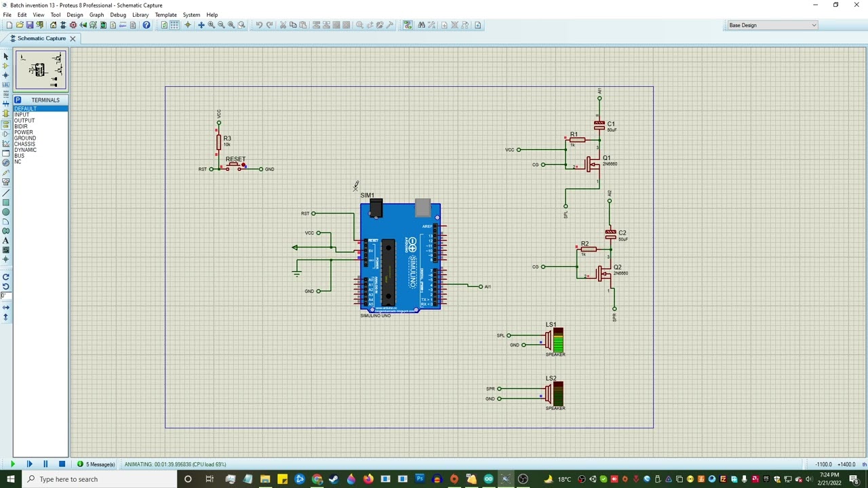Select Virtual Instruments Mode tool
This screenshot has height=488, width=868.
pos(6,181)
